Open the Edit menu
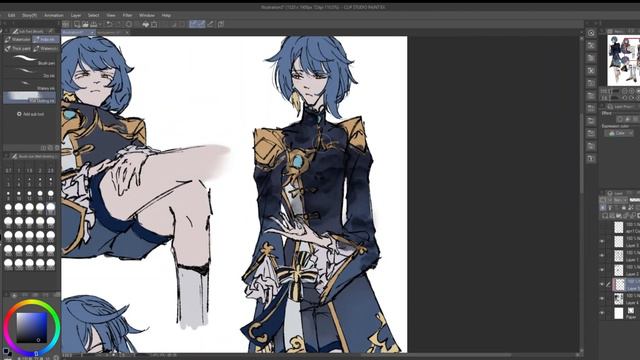The image size is (640, 360). coord(11,16)
